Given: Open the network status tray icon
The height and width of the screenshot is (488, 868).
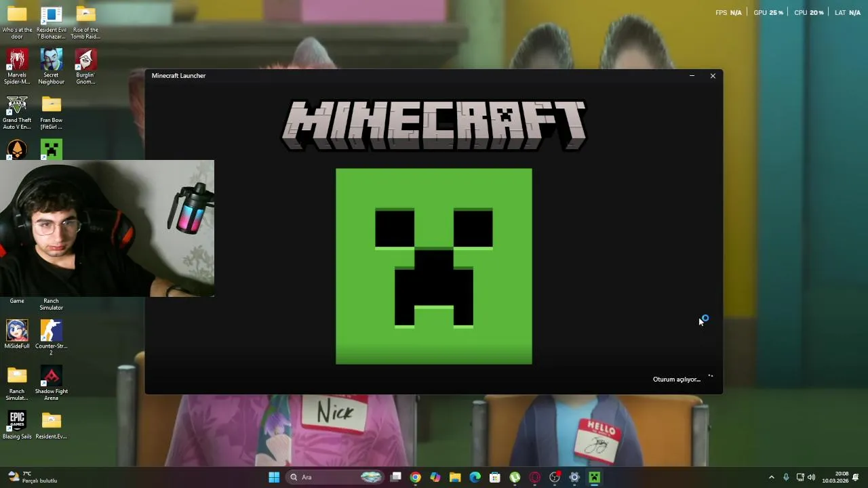Looking at the screenshot, I should (x=800, y=477).
